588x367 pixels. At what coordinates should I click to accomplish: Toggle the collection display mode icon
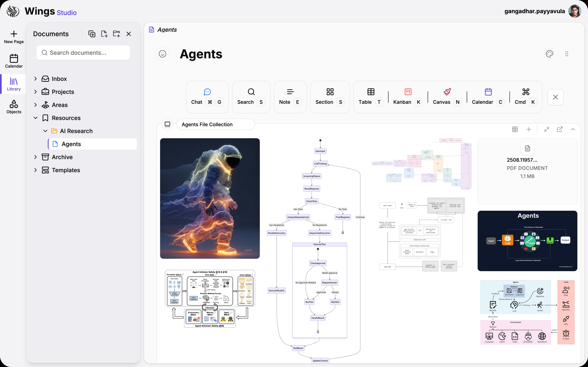(x=168, y=124)
